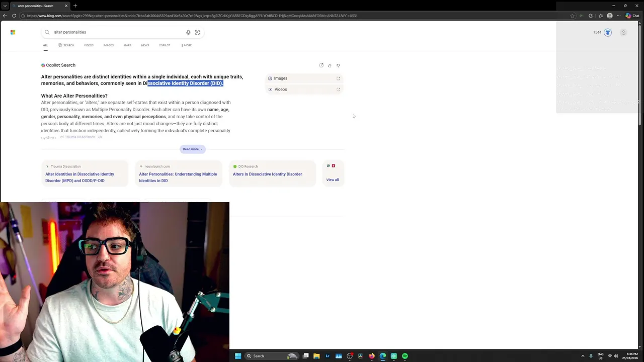Click the Microsoft logo icon on Bing
644x362 pixels.
point(13,32)
